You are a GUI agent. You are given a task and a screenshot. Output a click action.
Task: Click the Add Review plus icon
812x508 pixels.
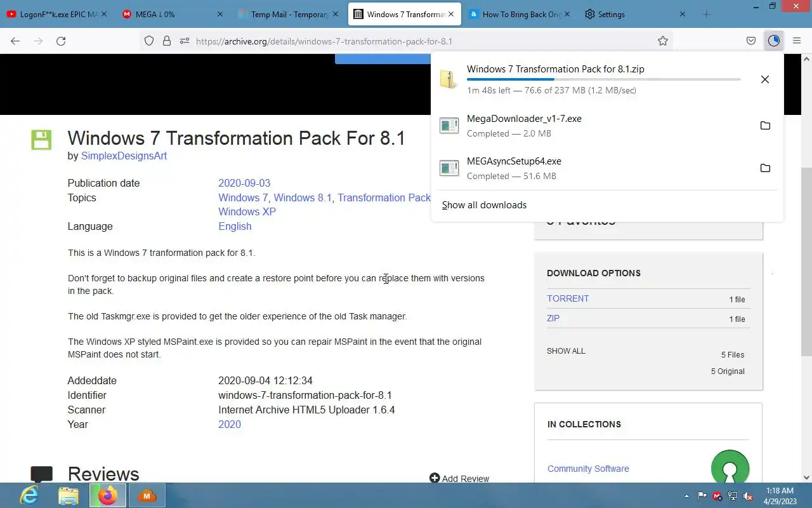[435, 478]
